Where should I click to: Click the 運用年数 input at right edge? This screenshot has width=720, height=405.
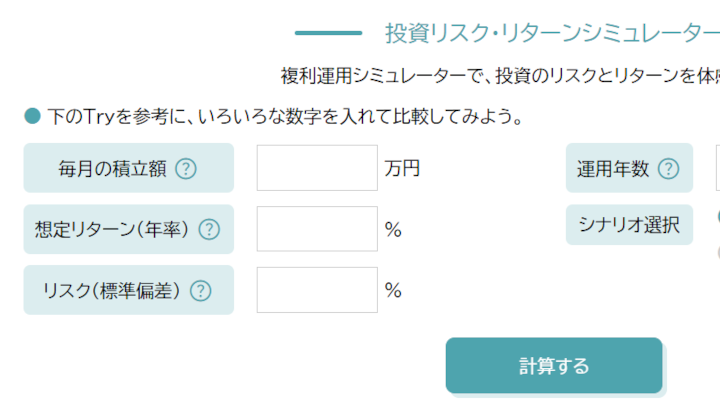(717, 168)
